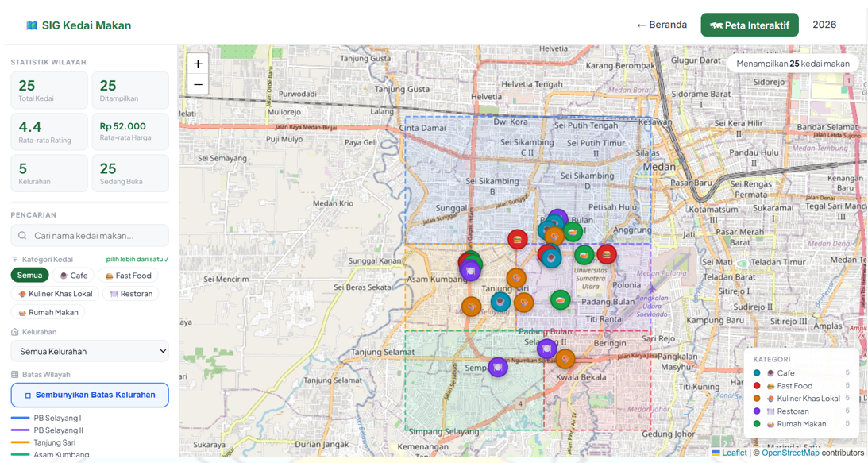This screenshot has height=463, width=868.
Task: Toggle the Kuliner Khas Lokal filter chip
Action: [x=55, y=294]
